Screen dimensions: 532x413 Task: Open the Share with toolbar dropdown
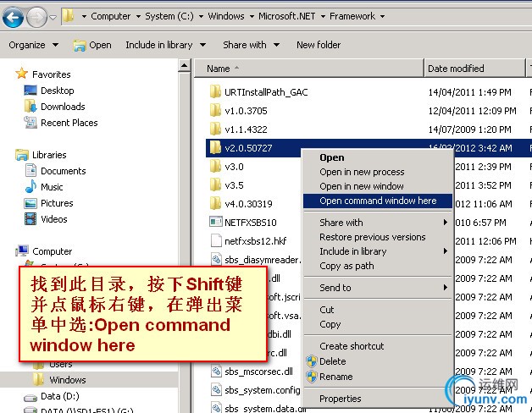251,45
